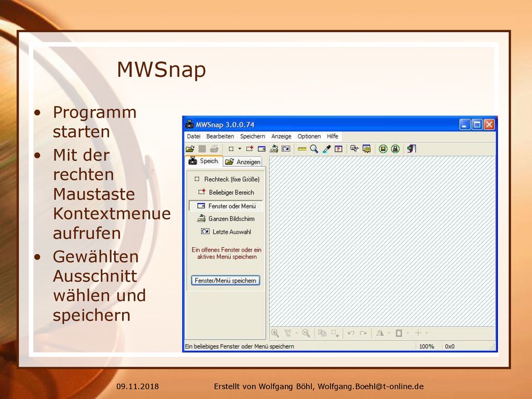Click the repeat last selection toolbar icon
532x399 pixels.
[286, 149]
